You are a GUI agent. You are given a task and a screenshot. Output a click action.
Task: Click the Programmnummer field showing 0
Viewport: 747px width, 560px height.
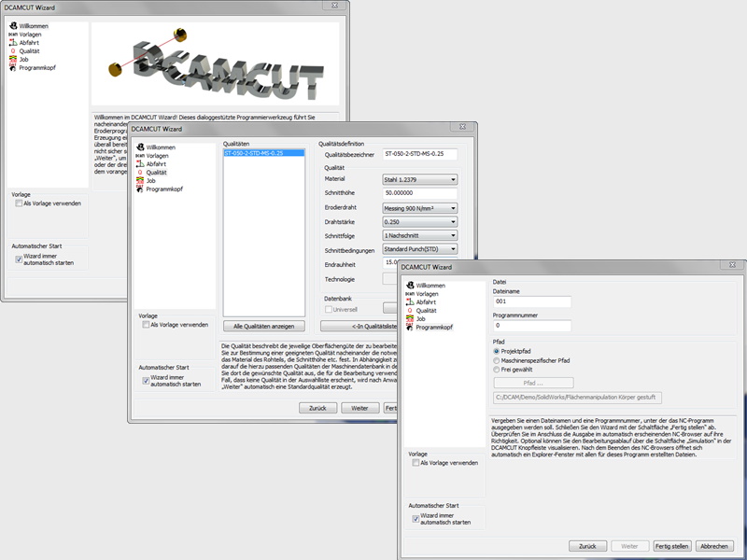[x=531, y=326]
